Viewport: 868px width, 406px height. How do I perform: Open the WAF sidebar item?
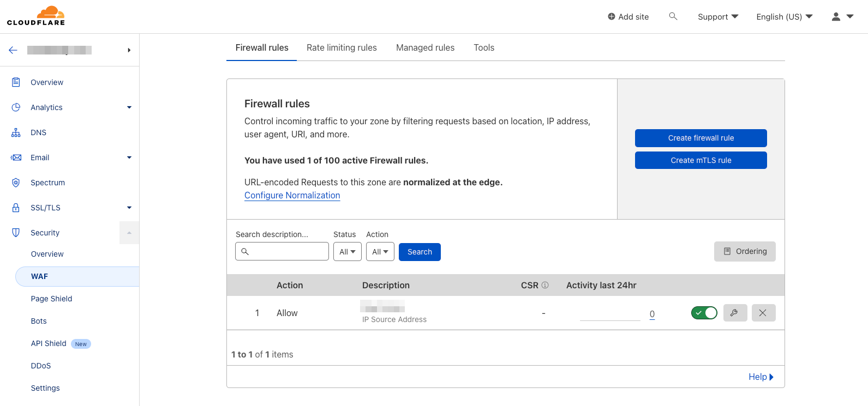tap(77, 276)
